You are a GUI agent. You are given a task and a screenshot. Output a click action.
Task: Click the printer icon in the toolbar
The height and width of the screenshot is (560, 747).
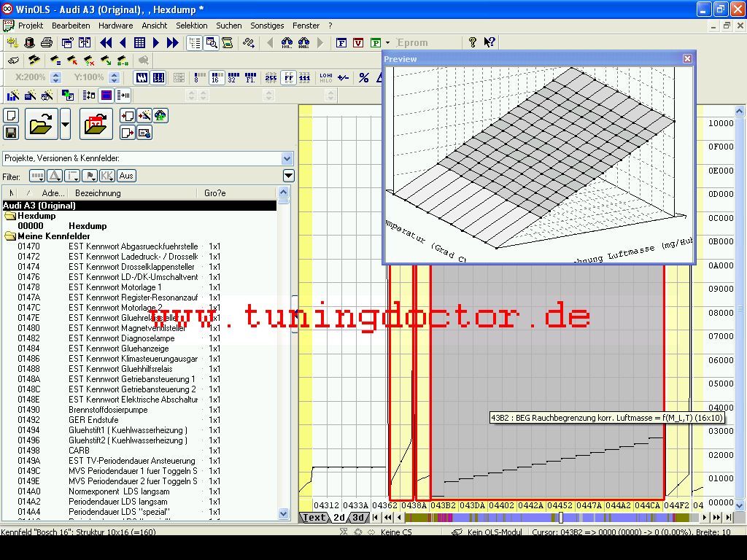pos(46,43)
